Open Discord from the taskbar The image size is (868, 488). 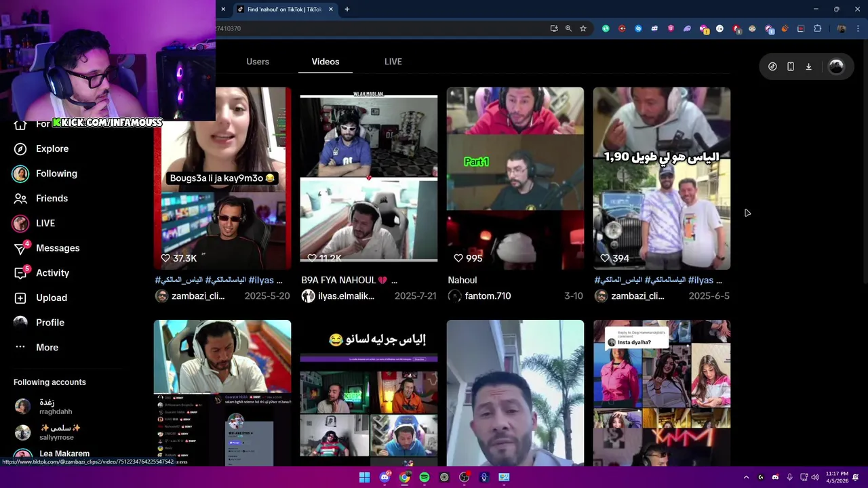click(384, 477)
